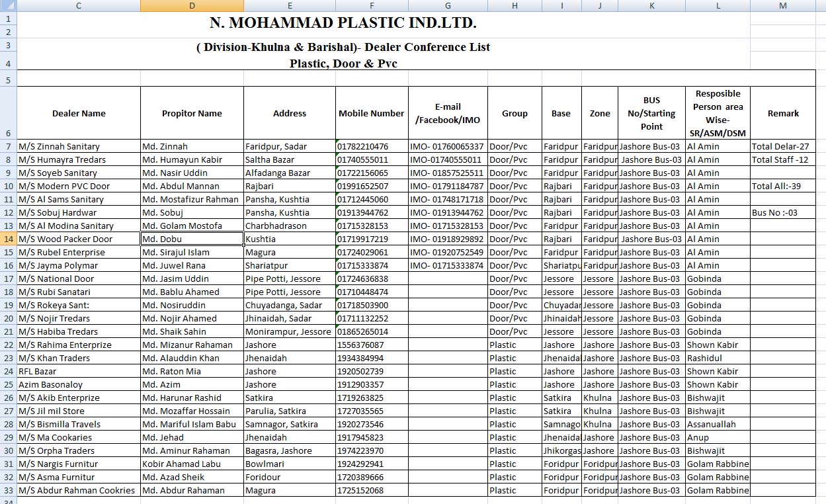Image resolution: width=826 pixels, height=504 pixels.
Task: Select the BUS No/Starting Point header cell
Action: click(x=651, y=113)
